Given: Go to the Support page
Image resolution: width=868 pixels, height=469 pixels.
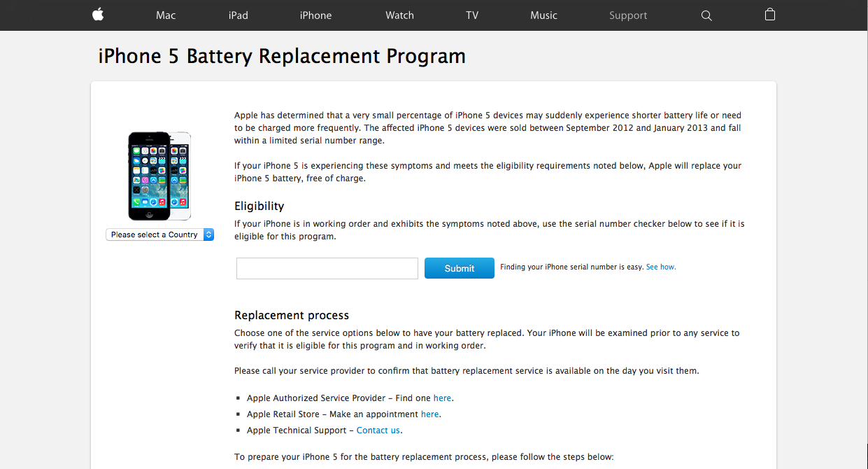Looking at the screenshot, I should (628, 15).
